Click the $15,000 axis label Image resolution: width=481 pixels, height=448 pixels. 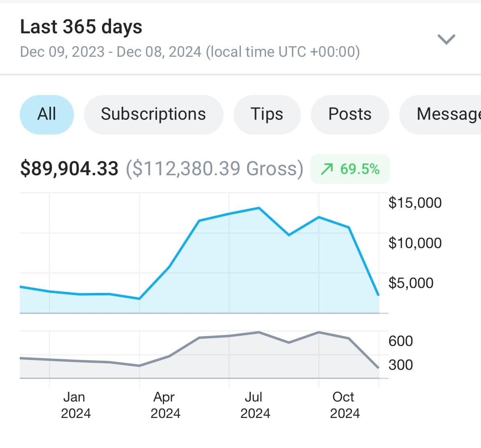click(x=415, y=202)
